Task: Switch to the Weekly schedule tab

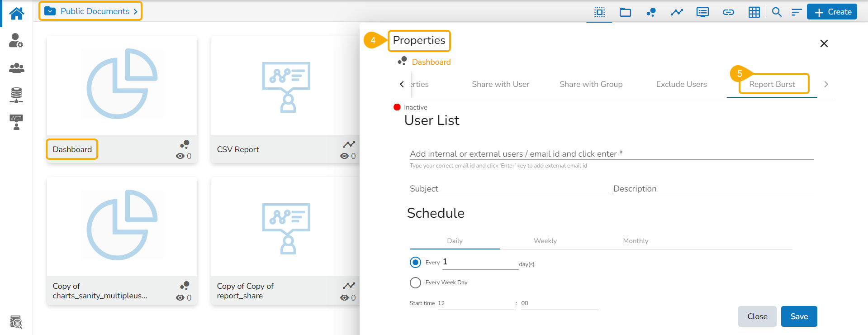Action: pos(545,241)
